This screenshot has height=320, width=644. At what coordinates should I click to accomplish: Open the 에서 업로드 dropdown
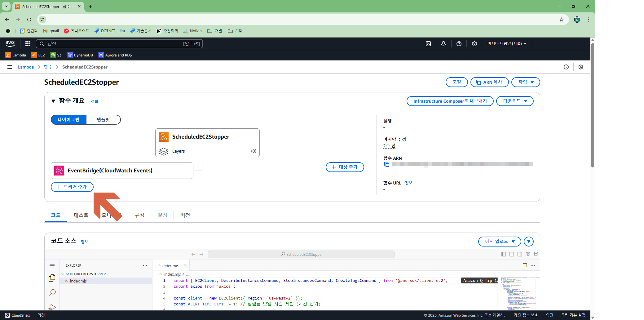coord(500,242)
